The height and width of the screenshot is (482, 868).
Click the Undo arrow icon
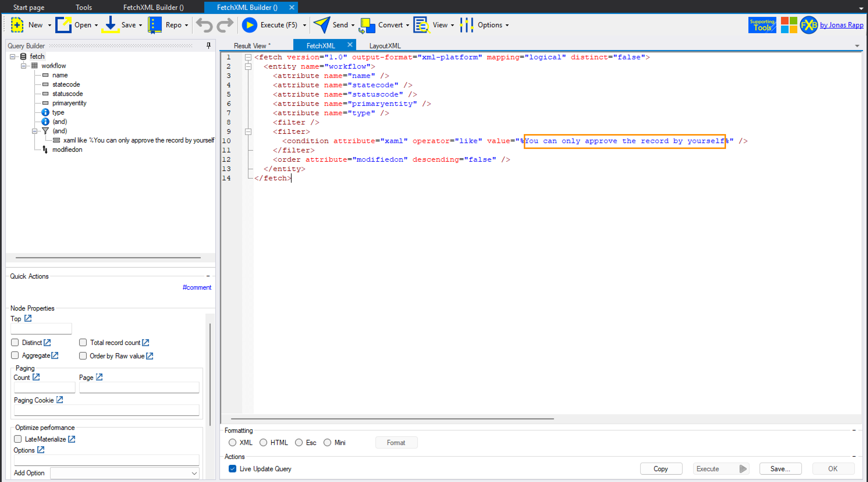coord(205,25)
